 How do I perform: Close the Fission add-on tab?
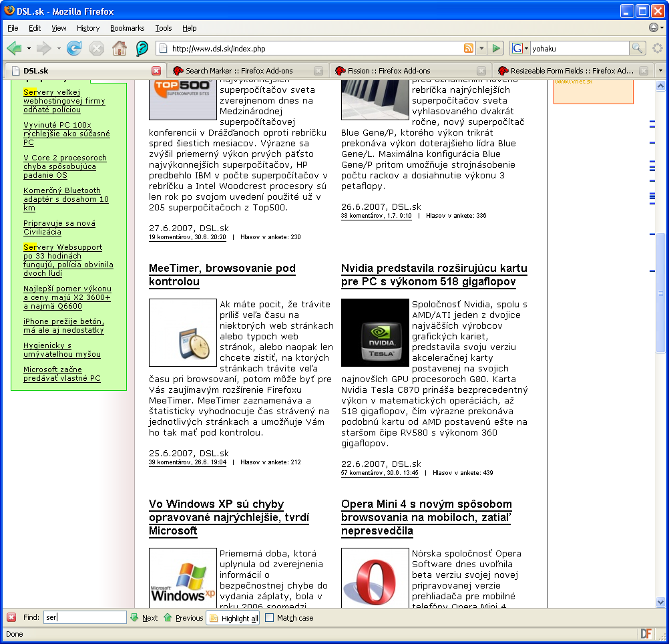[x=481, y=71]
